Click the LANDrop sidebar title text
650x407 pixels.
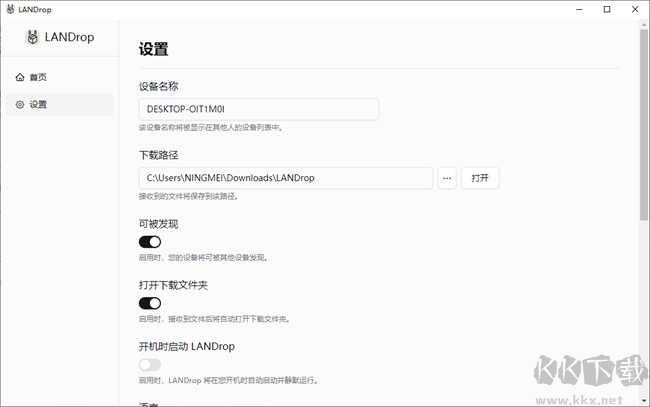click(69, 37)
